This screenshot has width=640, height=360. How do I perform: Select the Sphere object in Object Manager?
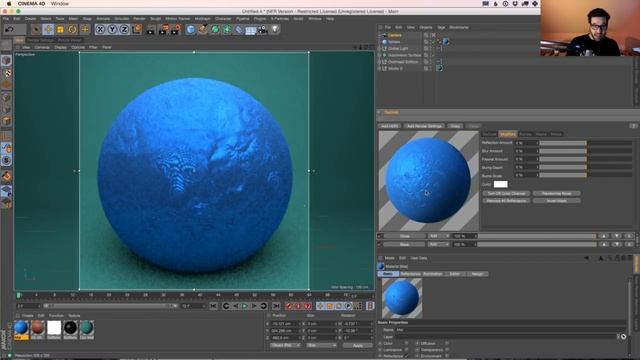tap(394, 42)
